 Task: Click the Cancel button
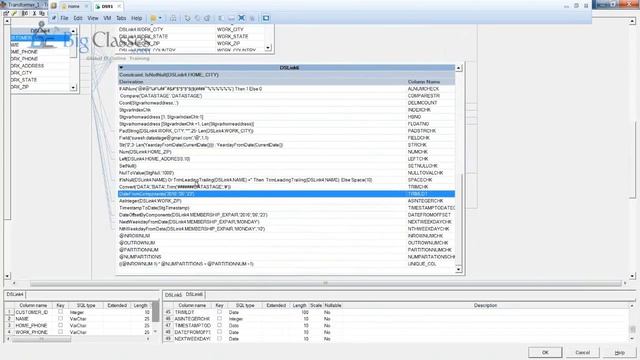pyautogui.click(x=582, y=352)
